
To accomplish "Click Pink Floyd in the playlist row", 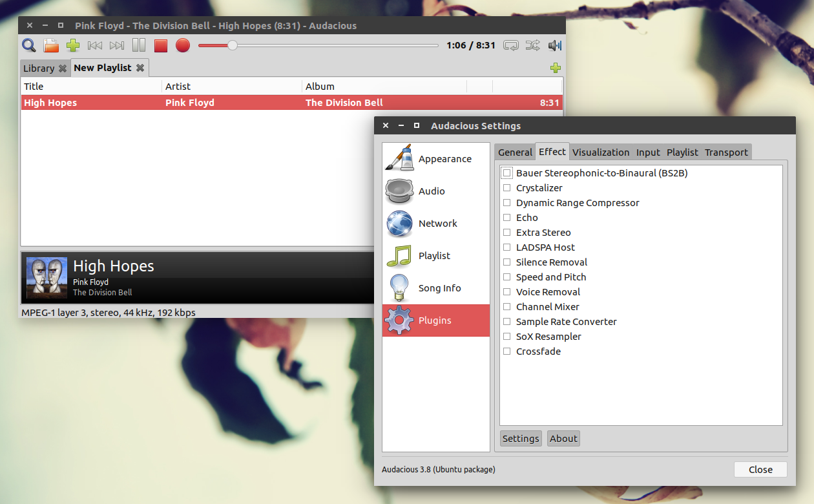I will click(190, 103).
